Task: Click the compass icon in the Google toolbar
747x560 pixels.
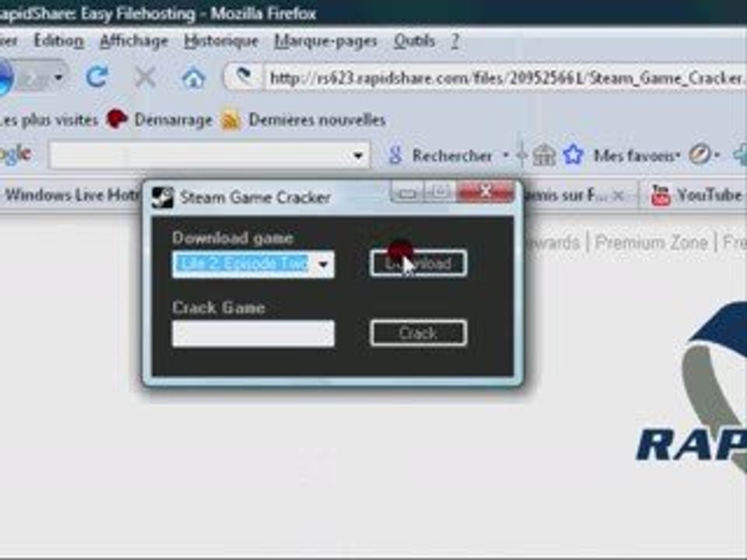Action: (x=700, y=154)
